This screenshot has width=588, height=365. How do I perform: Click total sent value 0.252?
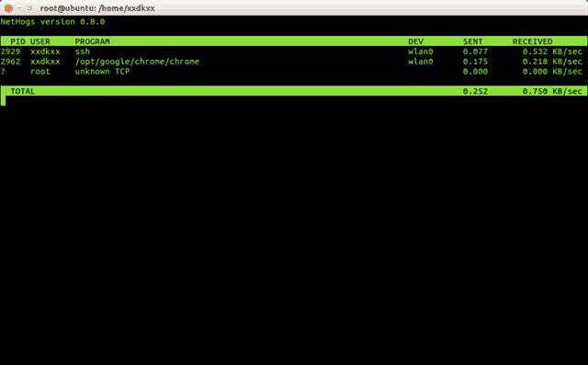[x=476, y=92]
